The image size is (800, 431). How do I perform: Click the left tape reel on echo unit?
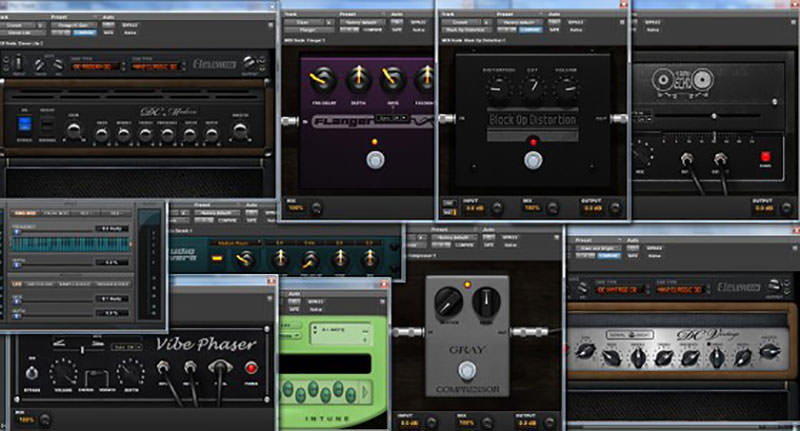pyautogui.click(x=663, y=80)
